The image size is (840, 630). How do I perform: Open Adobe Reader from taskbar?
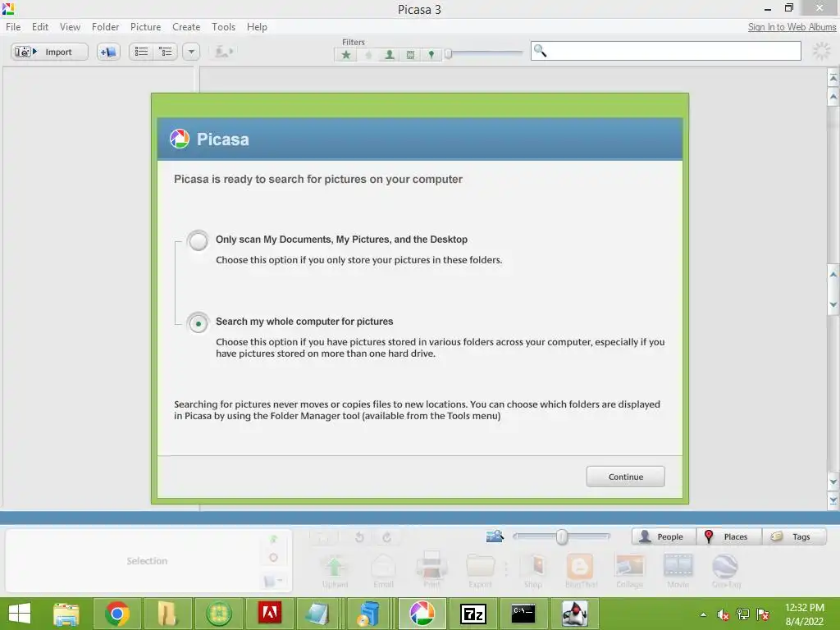pos(269,614)
